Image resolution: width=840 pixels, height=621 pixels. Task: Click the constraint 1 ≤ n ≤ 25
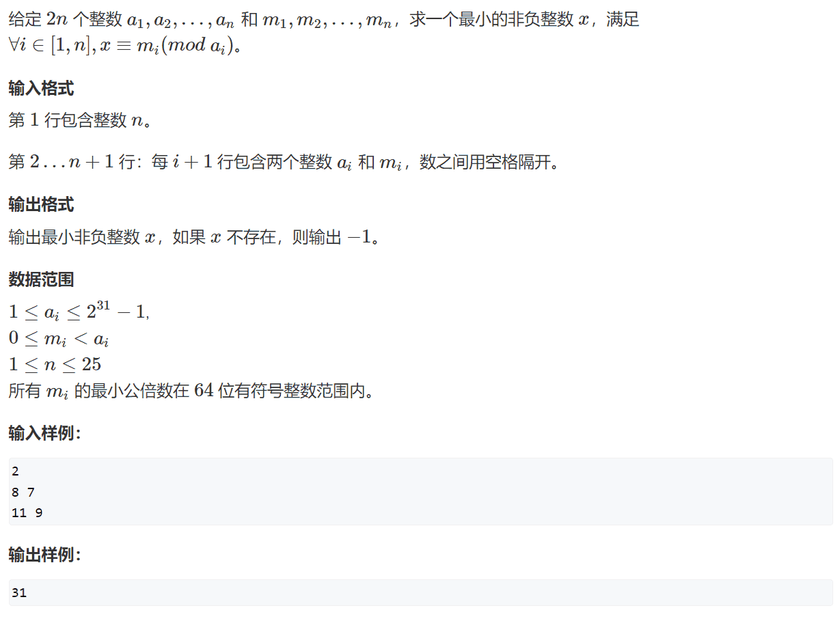pos(55,364)
